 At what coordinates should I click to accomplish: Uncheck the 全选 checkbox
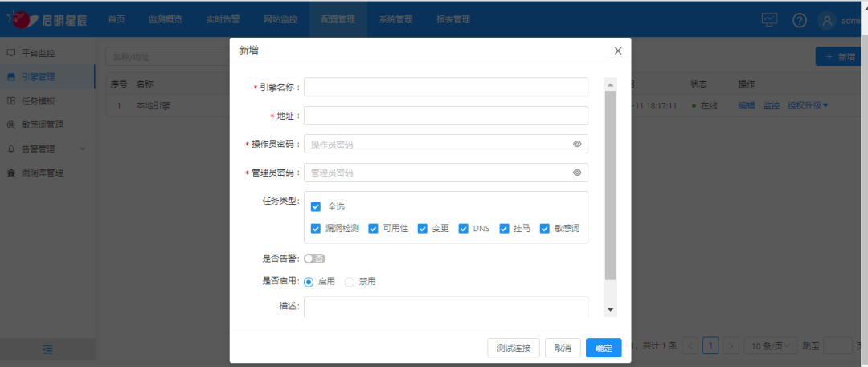316,207
